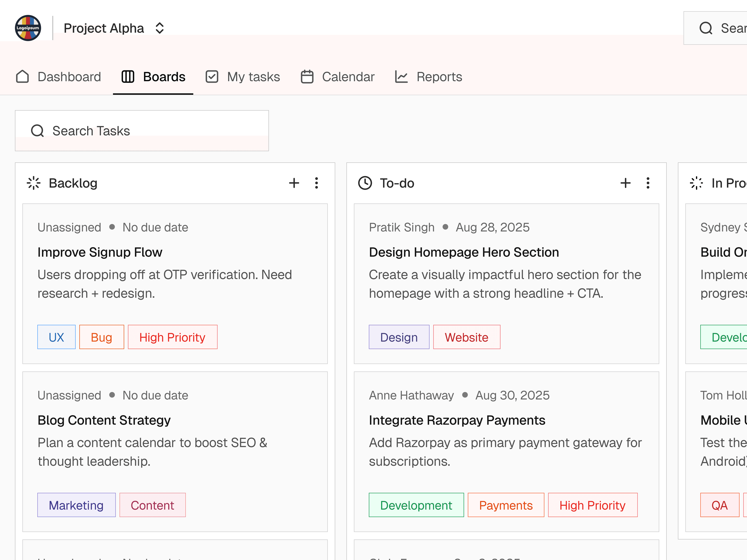The height and width of the screenshot is (560, 747).
Task: Click the High Priority tag on Signup Flow
Action: click(172, 337)
